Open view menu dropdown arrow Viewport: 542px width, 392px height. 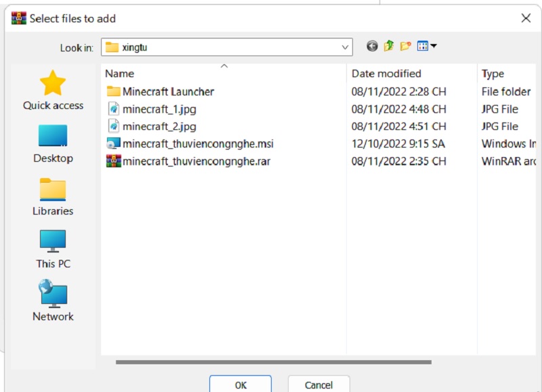pos(434,46)
